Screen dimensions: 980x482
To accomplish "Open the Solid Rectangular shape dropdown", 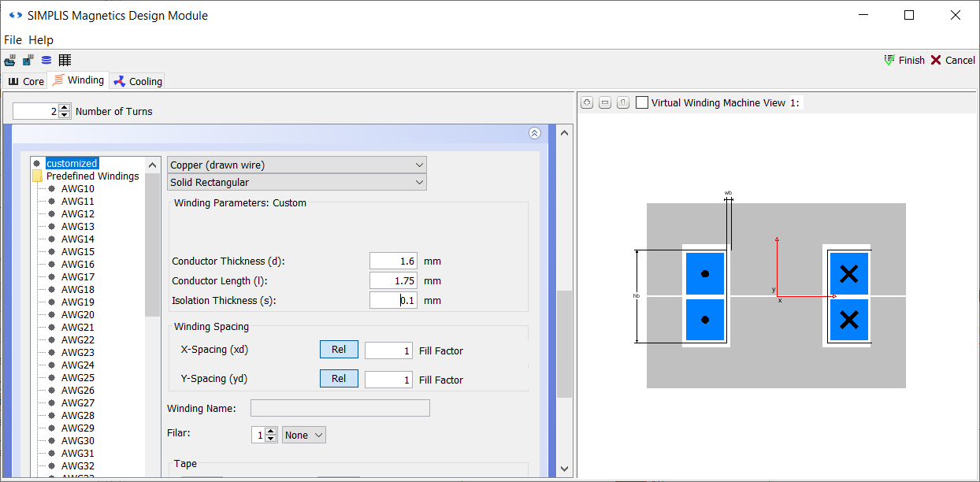I will click(297, 183).
